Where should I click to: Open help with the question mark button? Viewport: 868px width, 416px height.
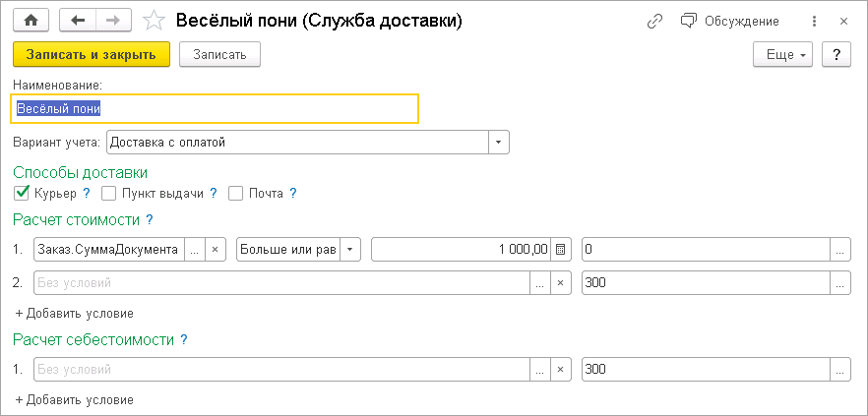(836, 54)
